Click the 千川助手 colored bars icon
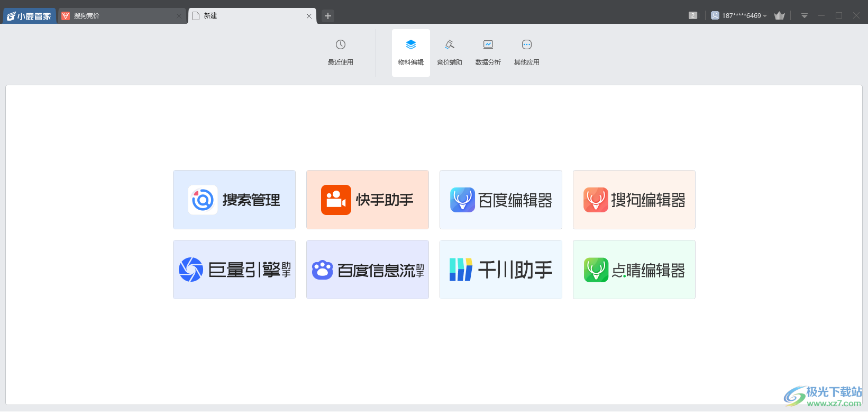The width and height of the screenshot is (868, 412). 461,270
